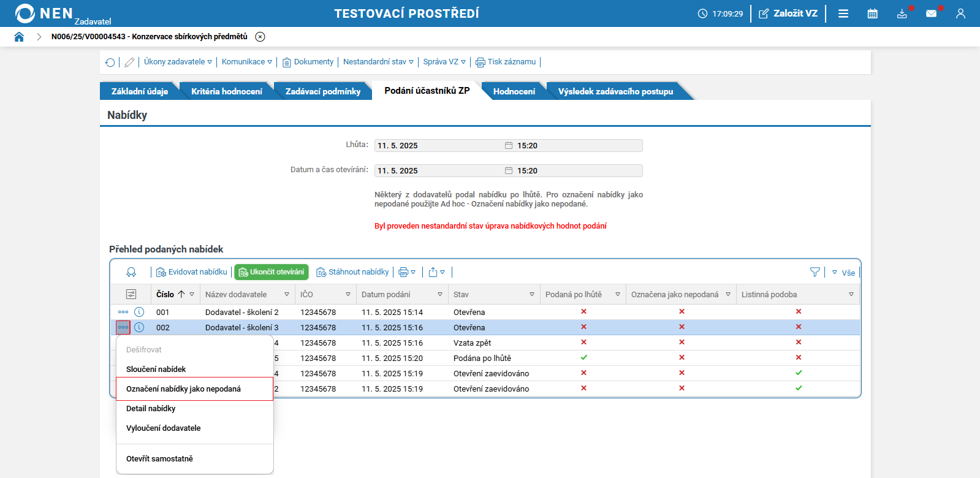980x478 pixels.
Task: Select Označení nabídky jako nepodaná menu item
Action: (x=183, y=389)
